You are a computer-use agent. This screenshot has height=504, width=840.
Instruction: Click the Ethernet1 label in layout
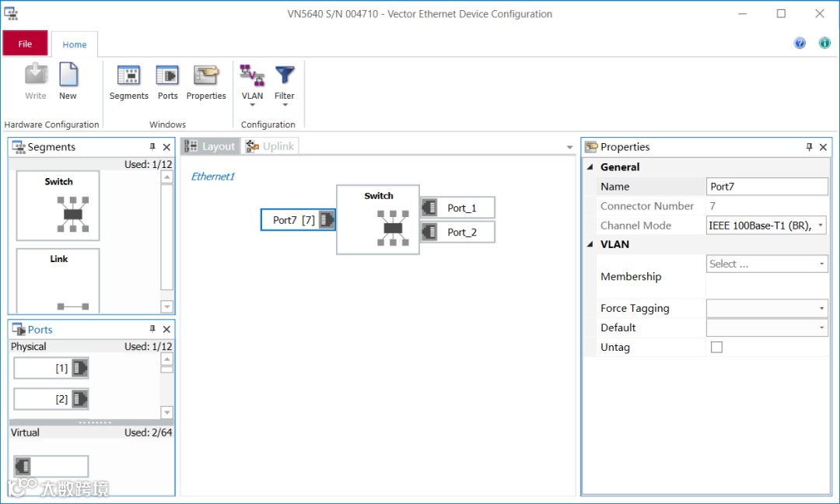click(x=212, y=177)
